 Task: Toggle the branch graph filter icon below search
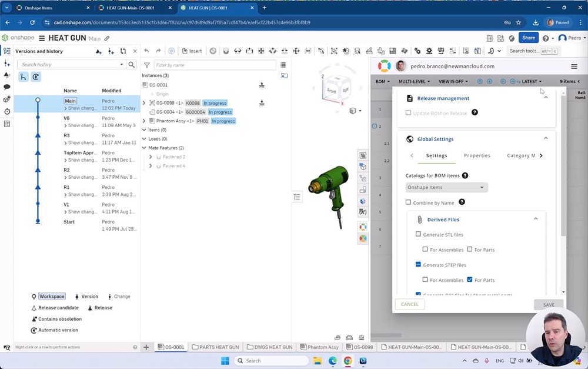pyautogui.click(x=24, y=77)
